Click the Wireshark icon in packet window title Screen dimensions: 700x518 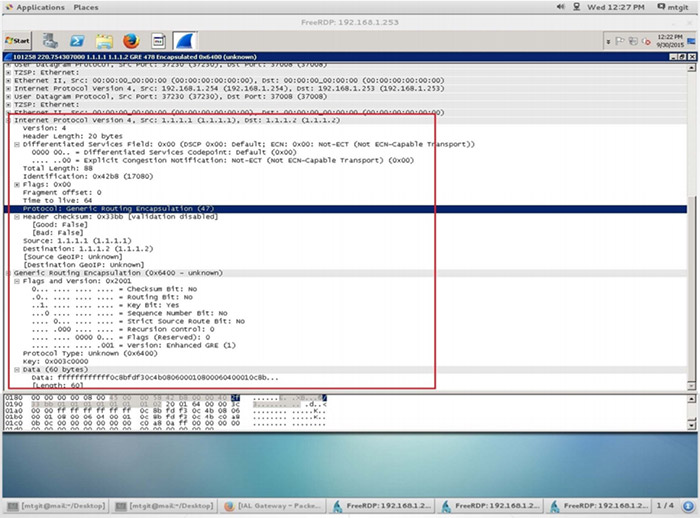click(8, 57)
